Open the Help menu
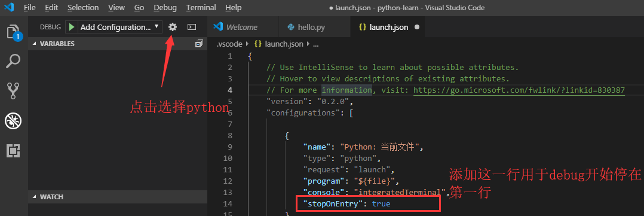The width and height of the screenshot is (644, 216). pos(233,7)
